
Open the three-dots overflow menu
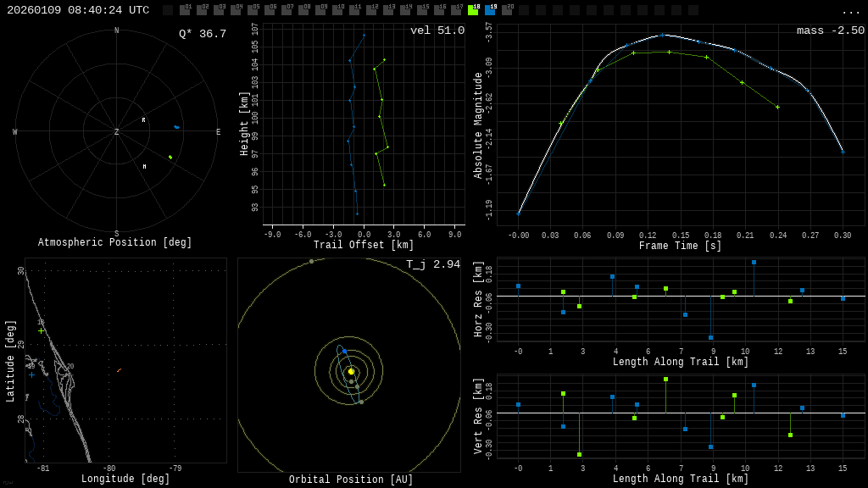[x=850, y=11]
